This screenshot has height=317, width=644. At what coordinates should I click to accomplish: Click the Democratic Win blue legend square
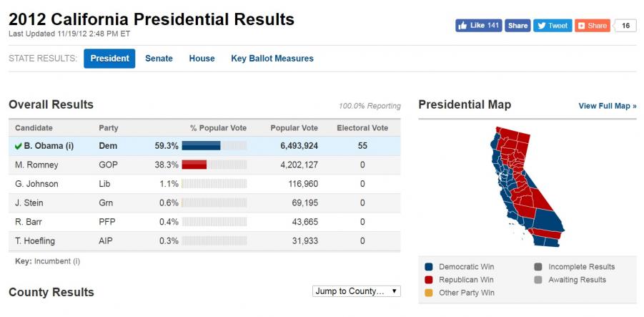pos(429,267)
